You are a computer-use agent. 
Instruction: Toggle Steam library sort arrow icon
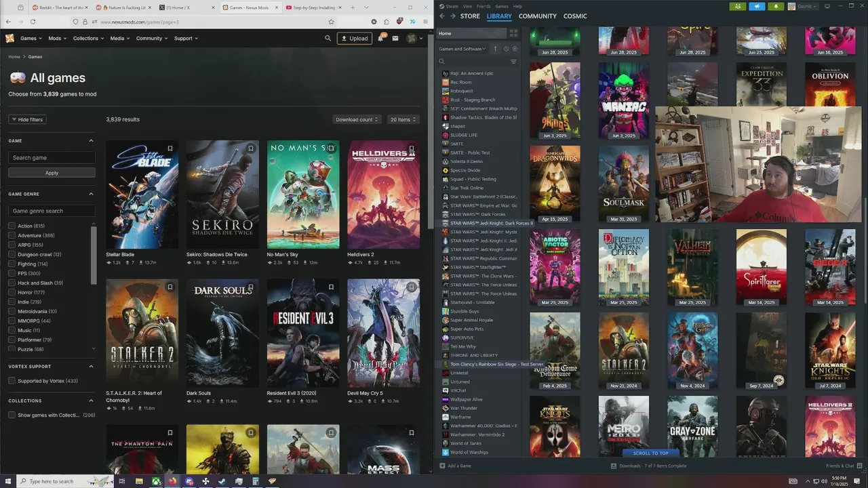pos(495,49)
